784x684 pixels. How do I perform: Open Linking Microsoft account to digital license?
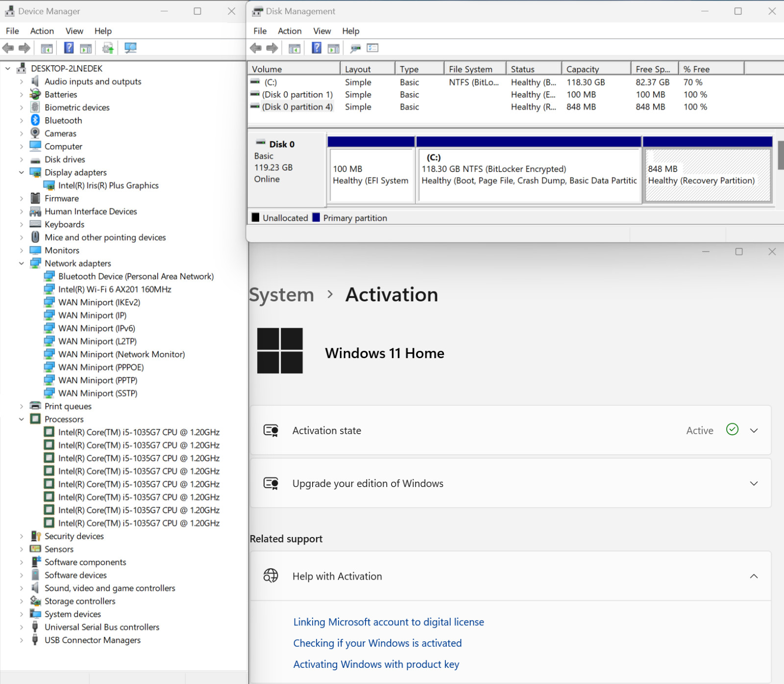pyautogui.click(x=389, y=622)
